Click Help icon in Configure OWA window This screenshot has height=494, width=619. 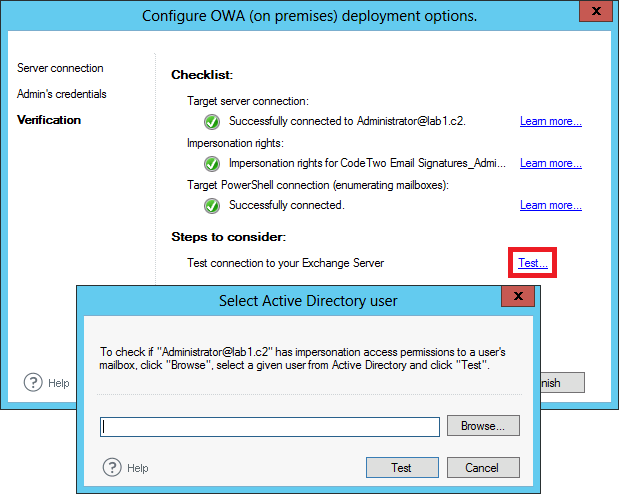tap(33, 382)
